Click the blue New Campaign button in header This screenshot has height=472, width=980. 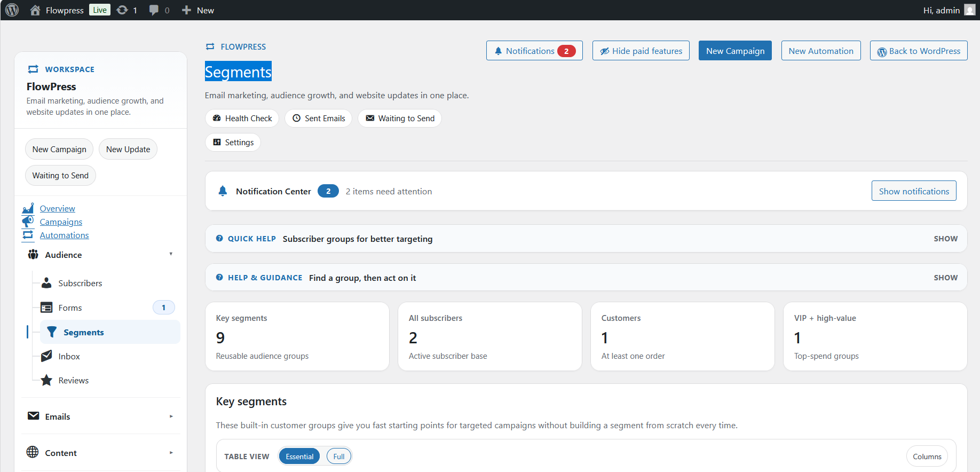(735, 51)
